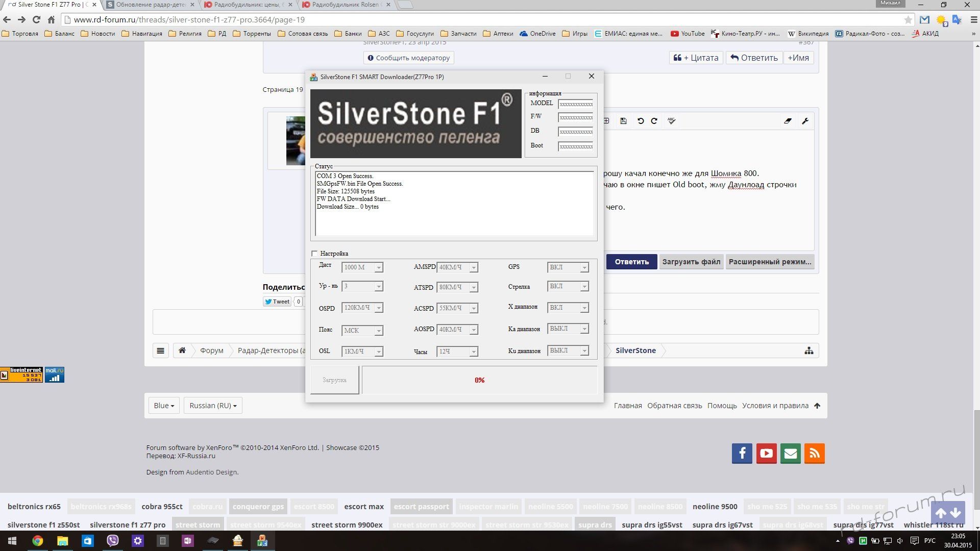
Task: Click the Chrome address bar
Action: [x=487, y=20]
